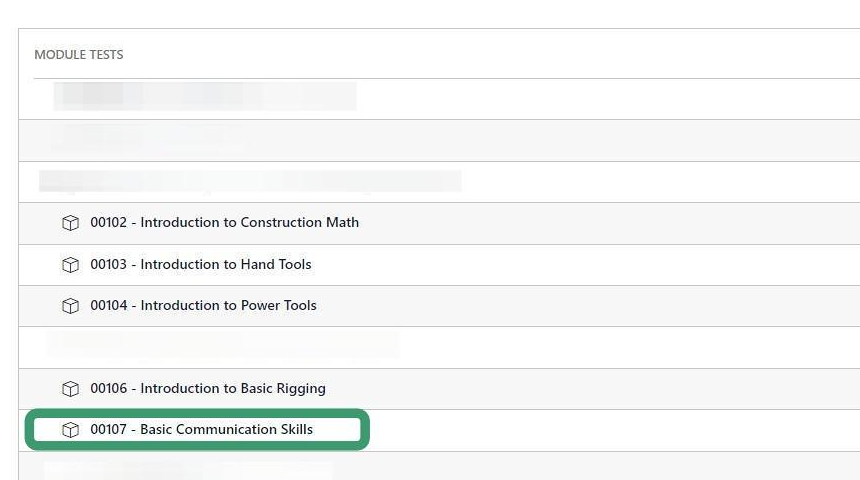Select Introduction to Power Tools test
The height and width of the screenshot is (480, 860).
pyautogui.click(x=228, y=306)
